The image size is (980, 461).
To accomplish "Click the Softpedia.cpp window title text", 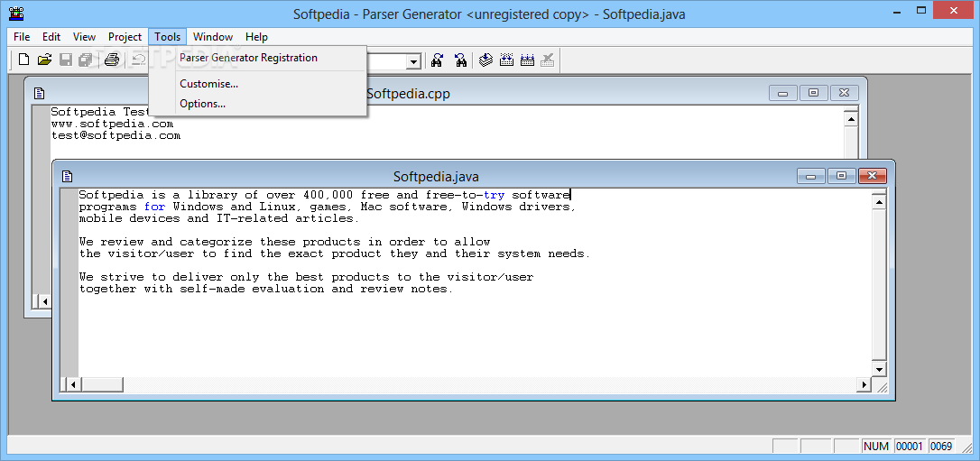I will coord(408,94).
